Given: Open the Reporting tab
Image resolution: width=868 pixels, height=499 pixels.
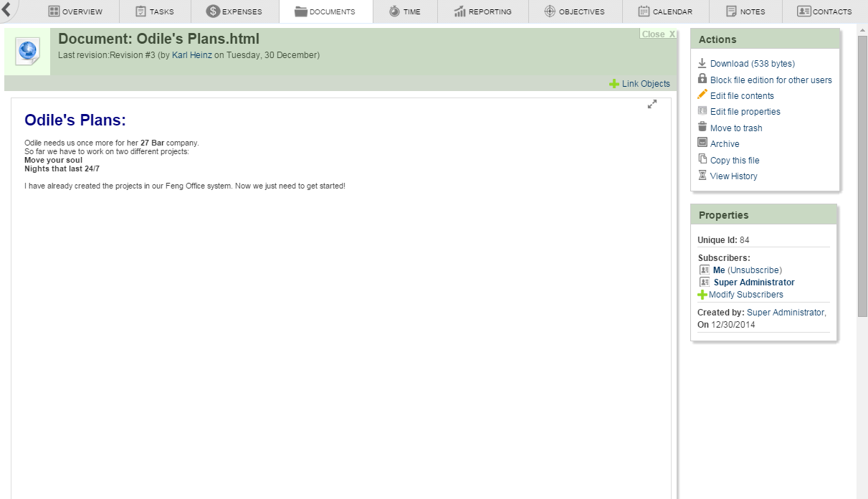Looking at the screenshot, I should [482, 11].
